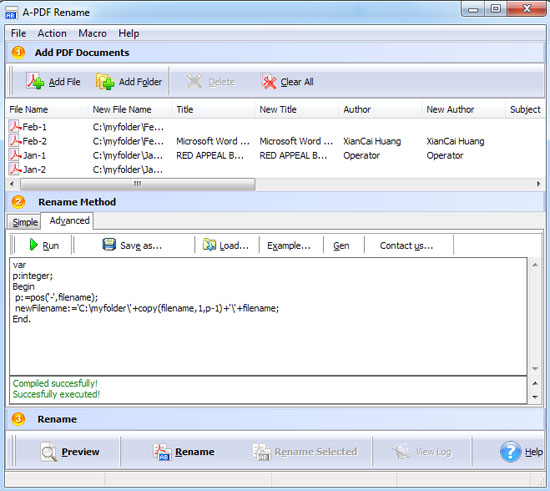Open the Action menu
550x491 pixels.
[52, 33]
